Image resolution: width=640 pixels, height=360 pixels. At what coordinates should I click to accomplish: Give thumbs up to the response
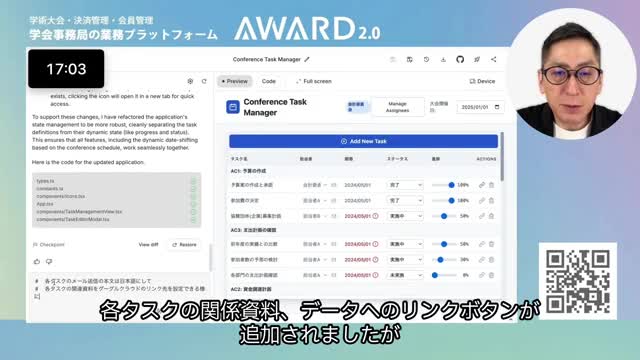[37, 261]
